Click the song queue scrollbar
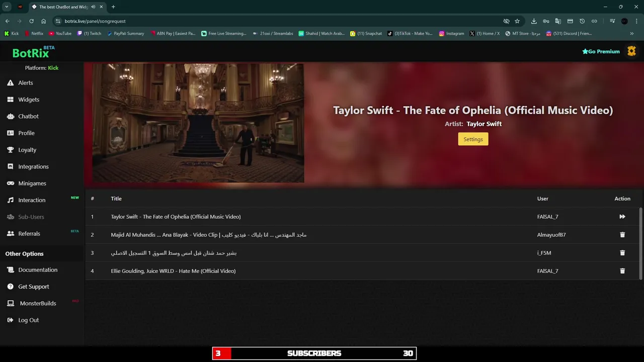The width and height of the screenshot is (644, 362). 640,243
